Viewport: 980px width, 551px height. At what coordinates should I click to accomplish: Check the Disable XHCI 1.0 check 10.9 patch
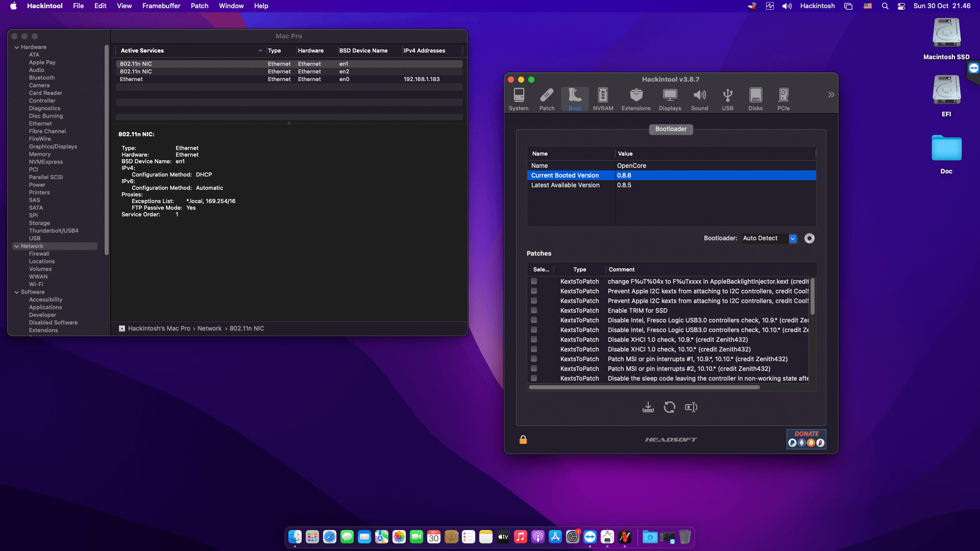pyautogui.click(x=534, y=339)
